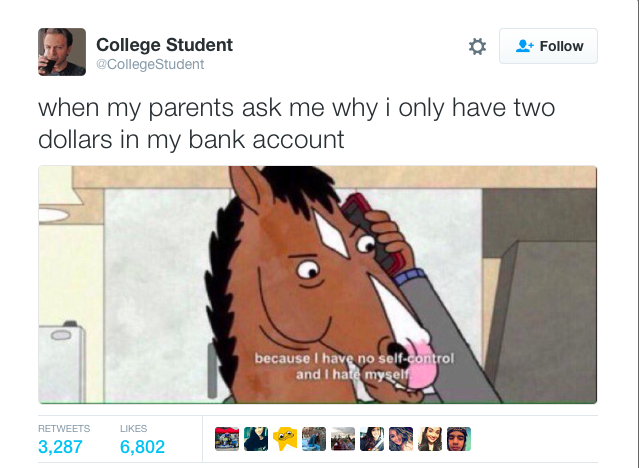Open the liker avatar with teal background woman
Image resolution: width=639 pixels, height=468 pixels.
point(256,439)
